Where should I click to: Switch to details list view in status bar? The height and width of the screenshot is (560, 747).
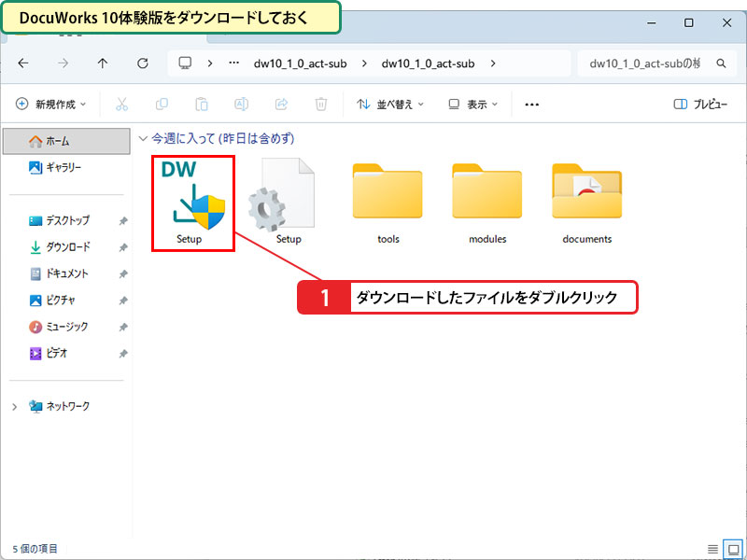[712, 549]
